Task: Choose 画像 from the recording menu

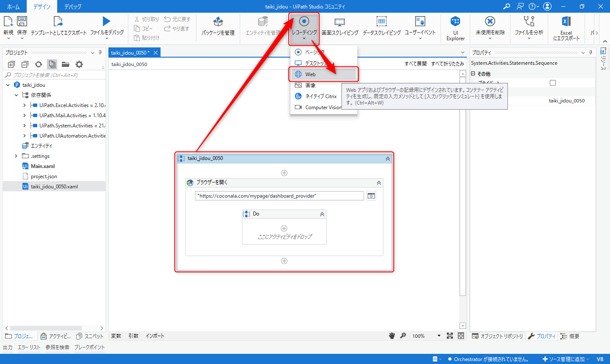Action: [324, 85]
